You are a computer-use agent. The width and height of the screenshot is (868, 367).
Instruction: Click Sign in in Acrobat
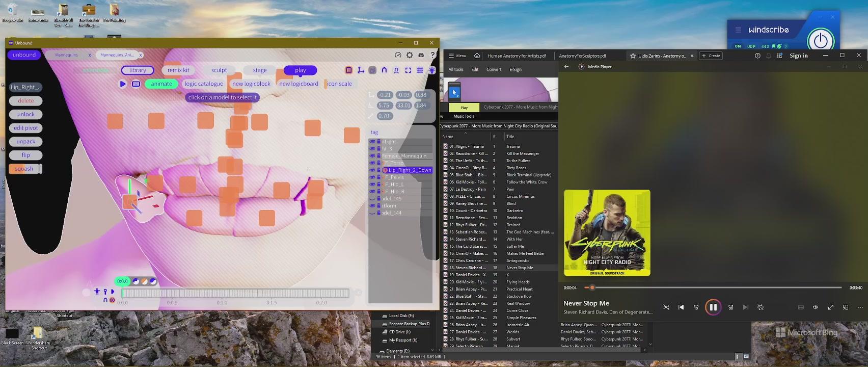click(x=799, y=56)
